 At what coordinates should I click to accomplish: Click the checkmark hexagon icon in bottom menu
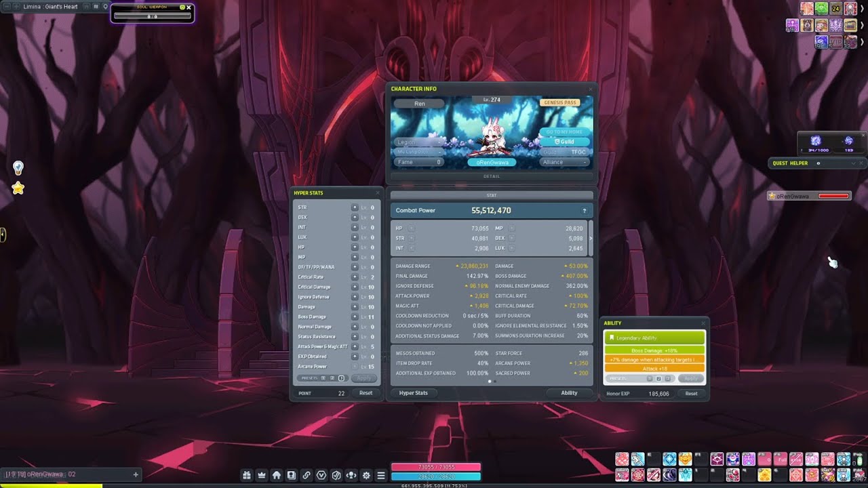point(336,475)
